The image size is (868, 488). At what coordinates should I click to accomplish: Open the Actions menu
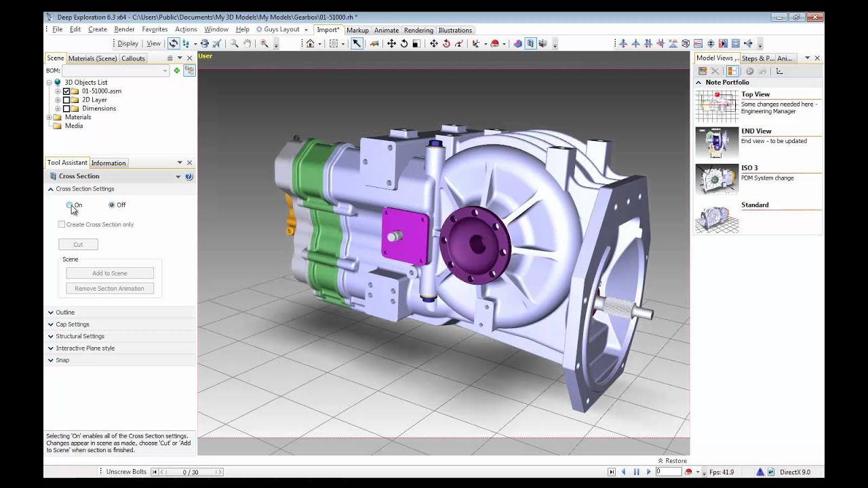tap(186, 30)
